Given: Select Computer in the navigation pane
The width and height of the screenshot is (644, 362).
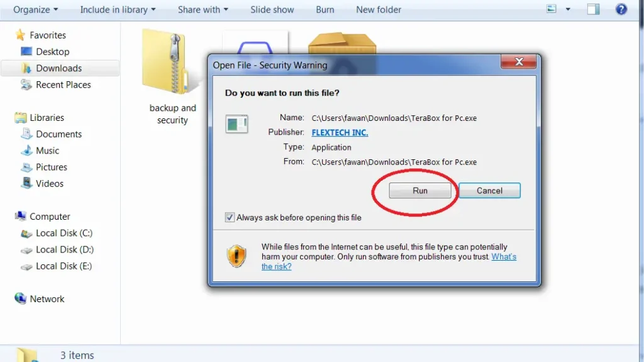Looking at the screenshot, I should click(50, 216).
